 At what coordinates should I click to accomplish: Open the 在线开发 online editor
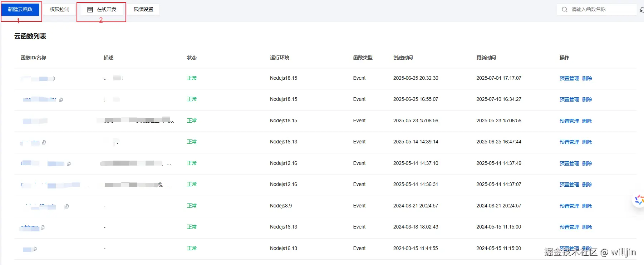102,10
